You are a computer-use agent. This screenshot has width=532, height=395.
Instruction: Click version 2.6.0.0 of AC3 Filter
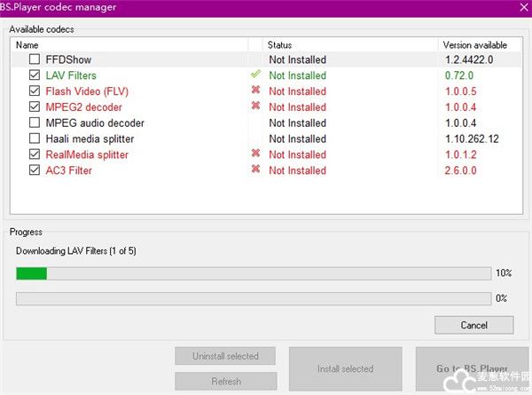(x=461, y=170)
